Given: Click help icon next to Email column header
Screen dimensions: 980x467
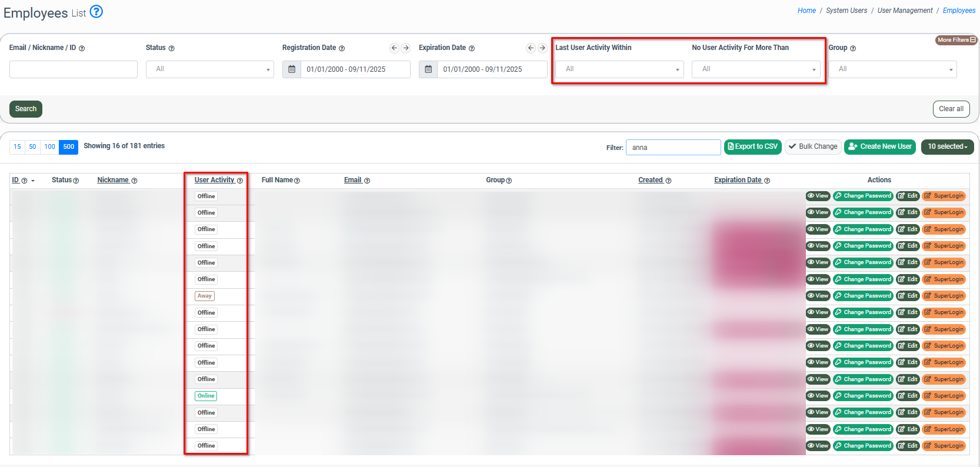Looking at the screenshot, I should click(367, 181).
